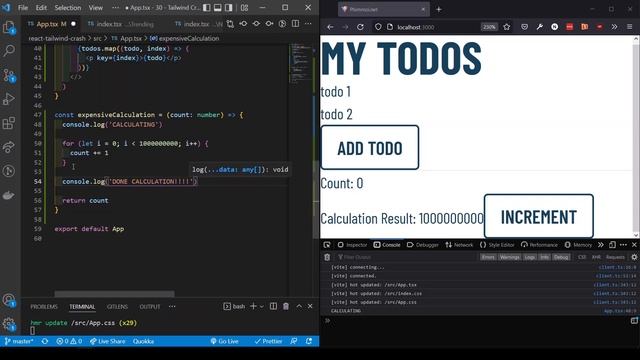Select src in the breadcrumb path
Viewport: 640px width, 360px height.
(x=97, y=38)
